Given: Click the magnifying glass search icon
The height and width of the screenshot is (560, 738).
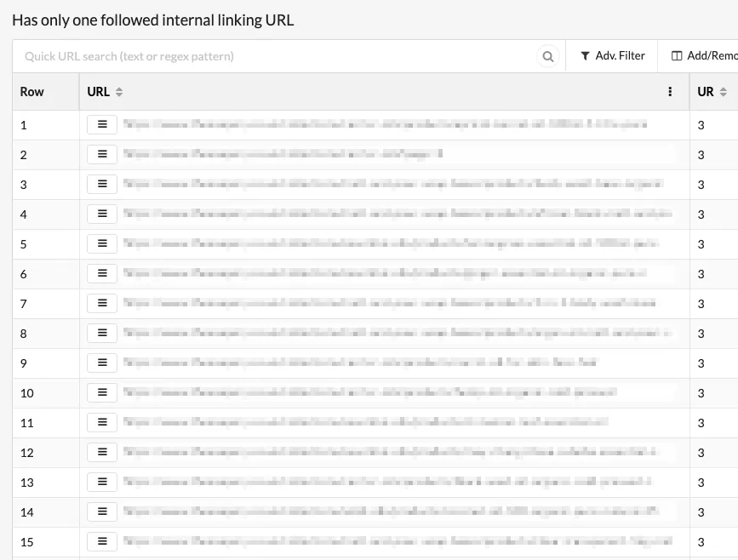Looking at the screenshot, I should coord(547,55).
